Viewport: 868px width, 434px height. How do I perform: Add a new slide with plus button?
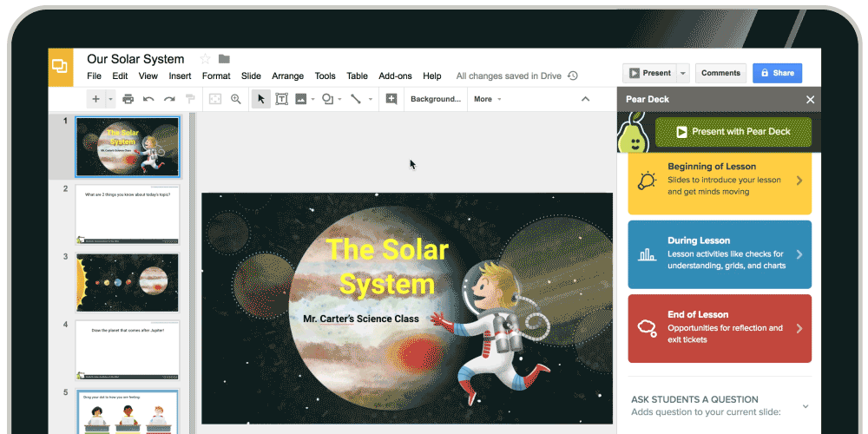[x=95, y=99]
